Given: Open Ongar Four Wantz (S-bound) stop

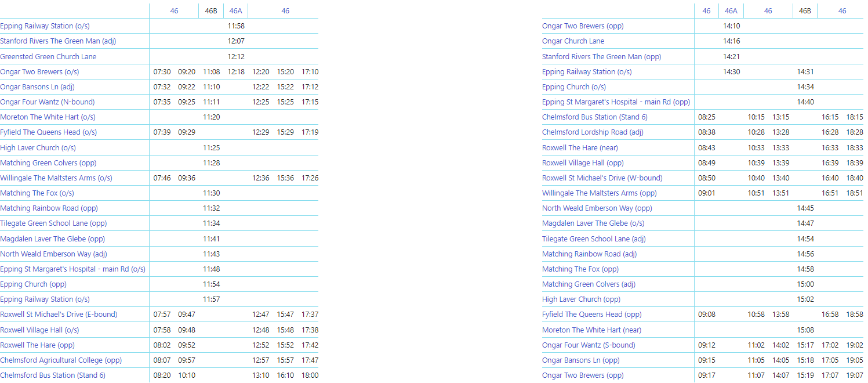Looking at the screenshot, I should point(589,345).
